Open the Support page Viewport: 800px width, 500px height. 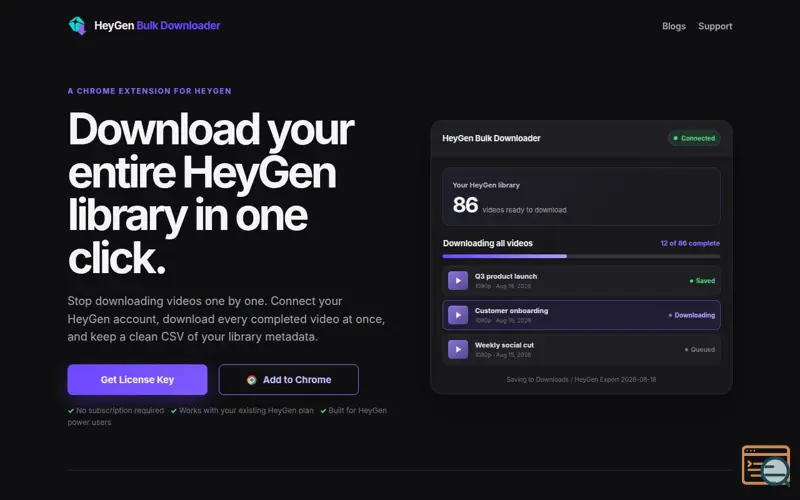[x=715, y=26]
